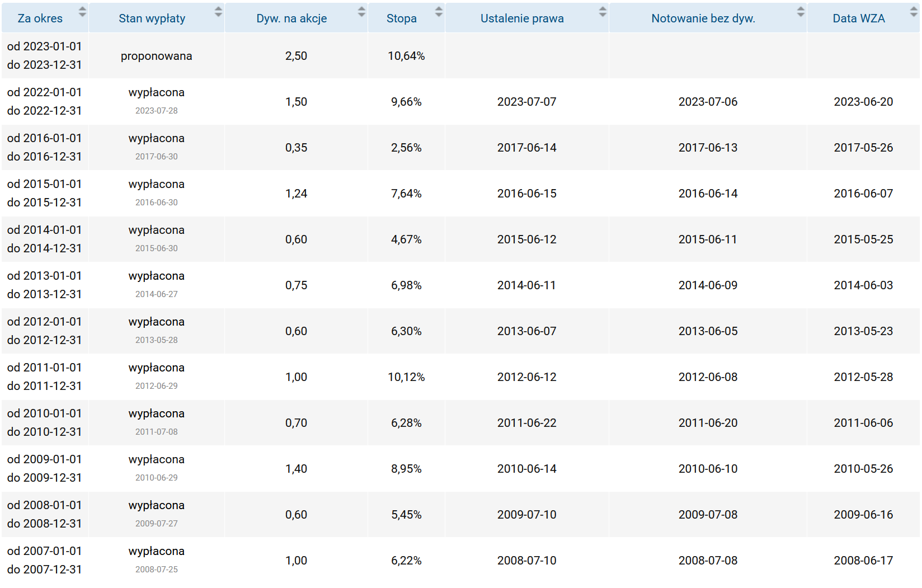Select period od 2010-01-01 do 2010-12-31
The height and width of the screenshot is (588, 922).
[x=44, y=422]
